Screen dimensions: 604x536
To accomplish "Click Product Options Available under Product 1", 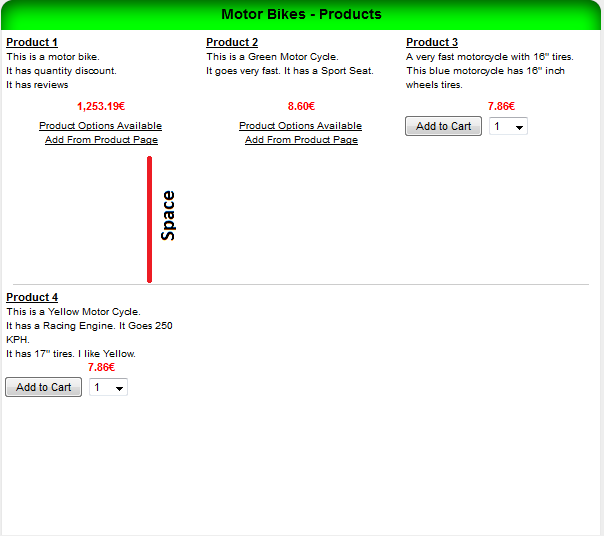I will (x=100, y=126).
